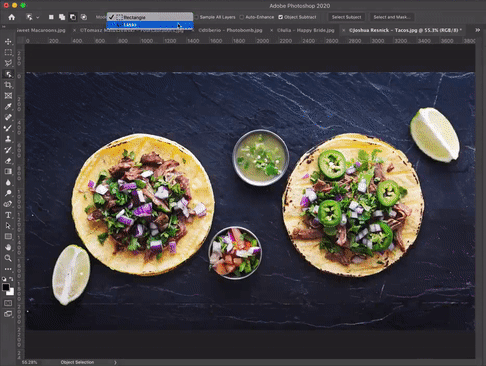Choose New Selection mode
This screenshot has width=486, height=366.
(x=51, y=17)
